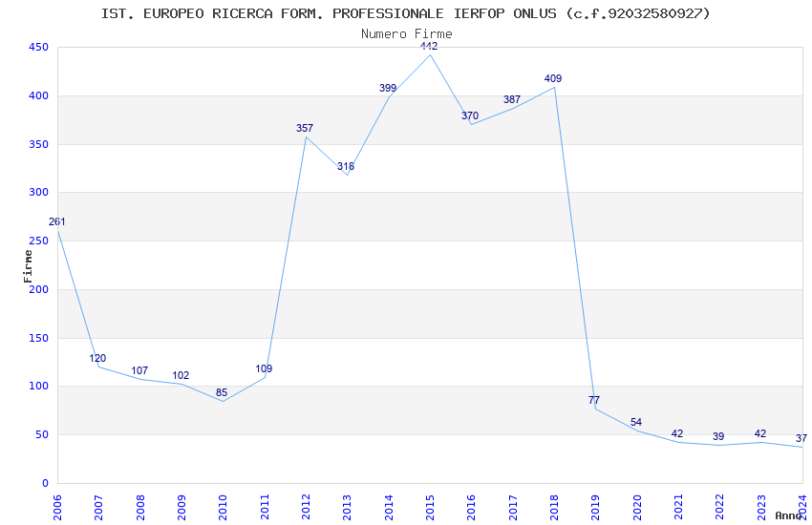The image size is (812, 525).
Task: Click the 2008 x-axis year label
Action: 139,508
